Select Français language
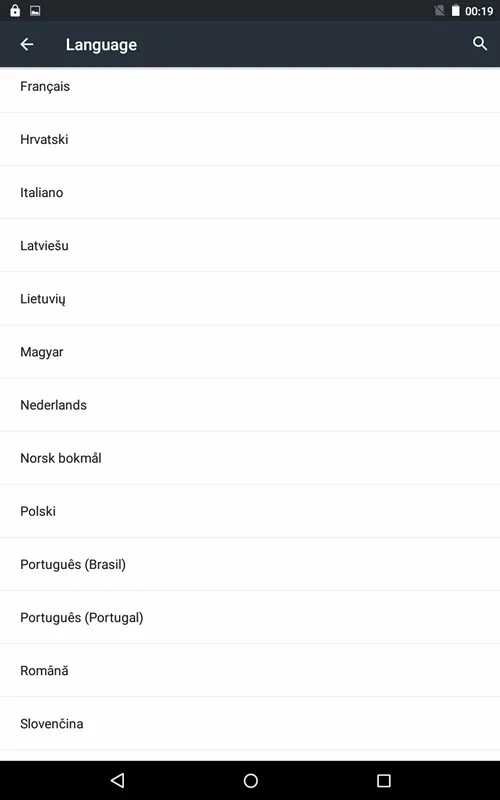The height and width of the screenshot is (800, 500). click(x=250, y=87)
